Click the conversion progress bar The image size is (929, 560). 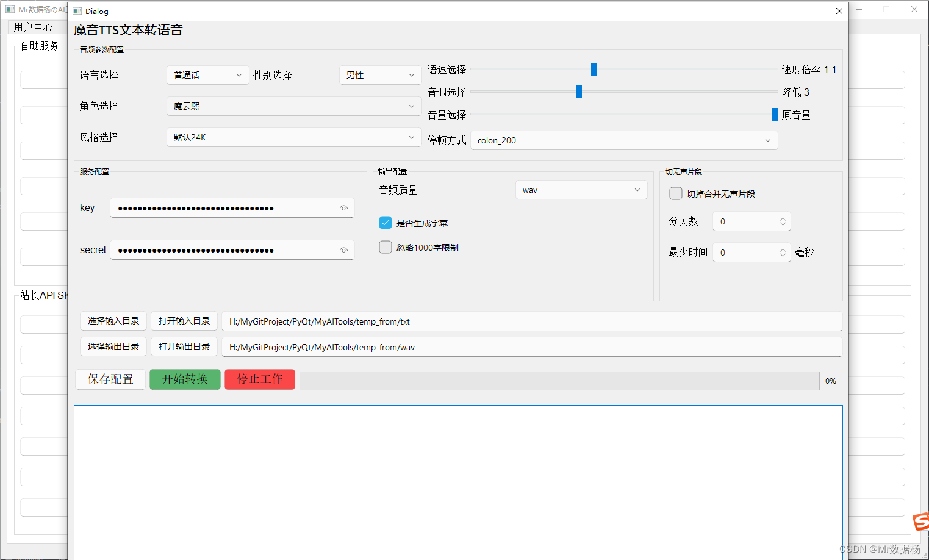tap(559, 381)
